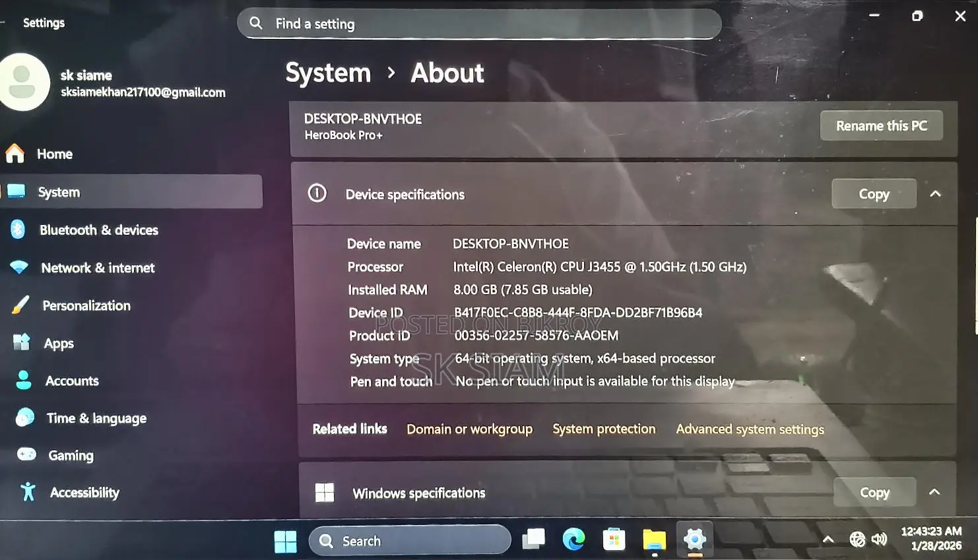Open File Explorer from the taskbar
The image size is (978, 560).
[x=654, y=540]
